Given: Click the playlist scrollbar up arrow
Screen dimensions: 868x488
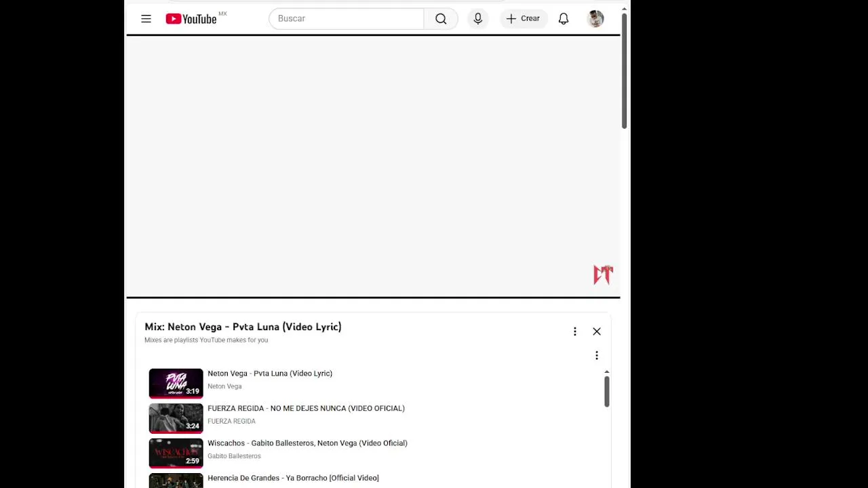Looking at the screenshot, I should (x=607, y=372).
